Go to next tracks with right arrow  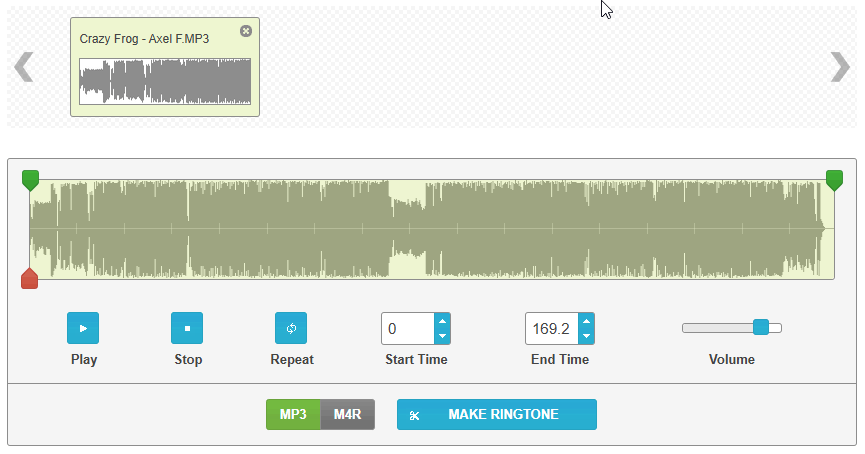(840, 67)
